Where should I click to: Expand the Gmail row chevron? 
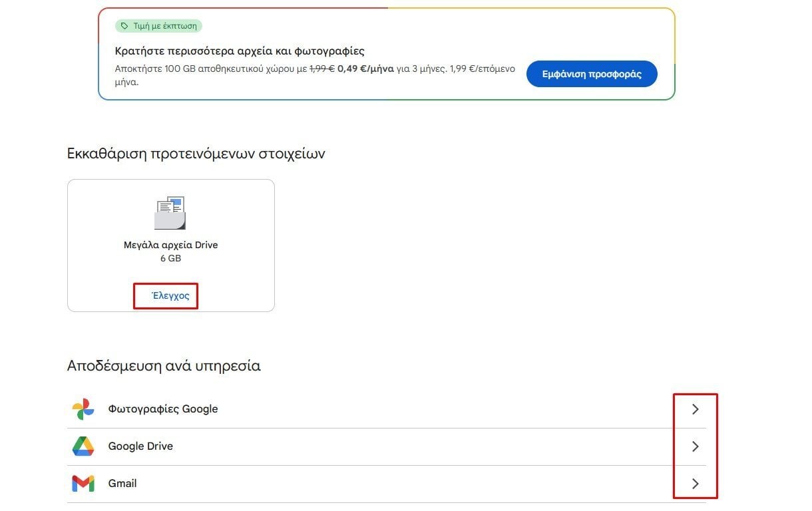pos(695,484)
